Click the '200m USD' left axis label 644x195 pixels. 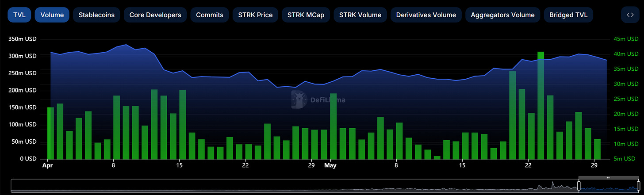point(22,91)
